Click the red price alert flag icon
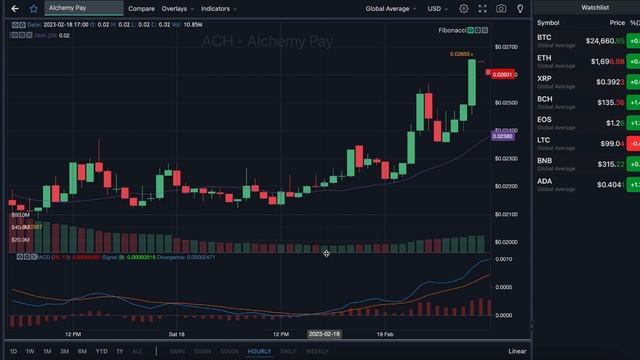The width and height of the screenshot is (640, 360). click(x=488, y=72)
